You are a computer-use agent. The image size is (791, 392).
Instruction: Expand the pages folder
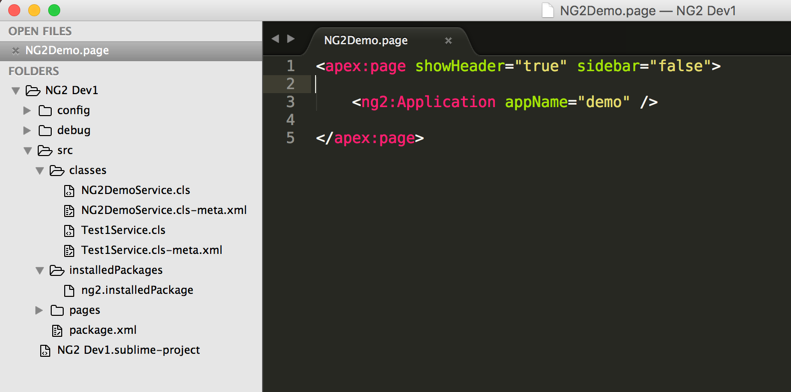[x=39, y=310]
